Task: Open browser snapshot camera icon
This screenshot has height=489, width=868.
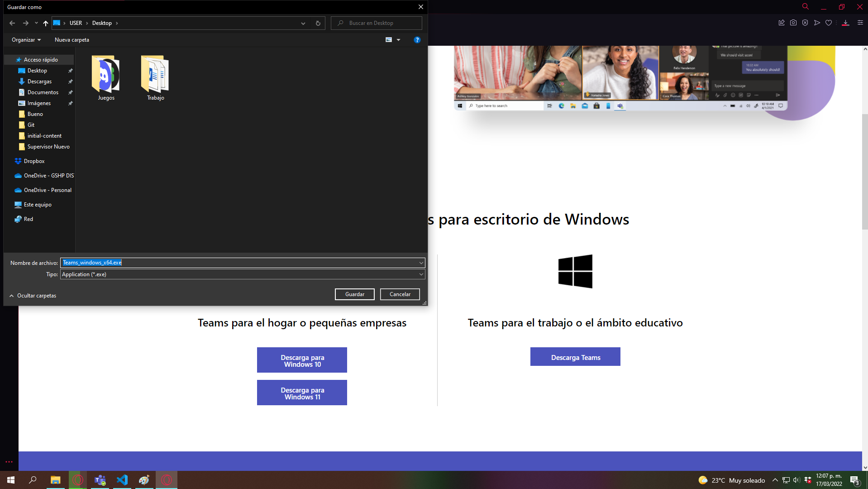Action: click(x=793, y=23)
